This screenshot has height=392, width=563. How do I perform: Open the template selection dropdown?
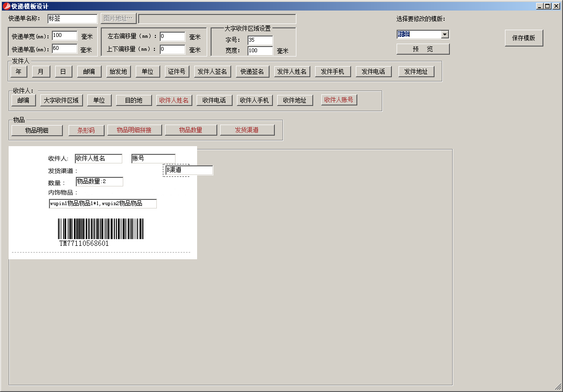pos(445,35)
